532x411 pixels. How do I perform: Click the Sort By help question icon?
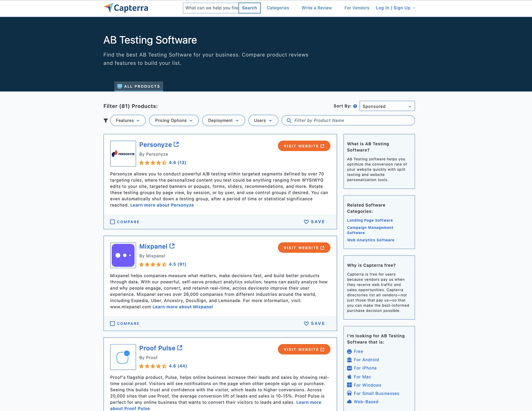click(355, 106)
